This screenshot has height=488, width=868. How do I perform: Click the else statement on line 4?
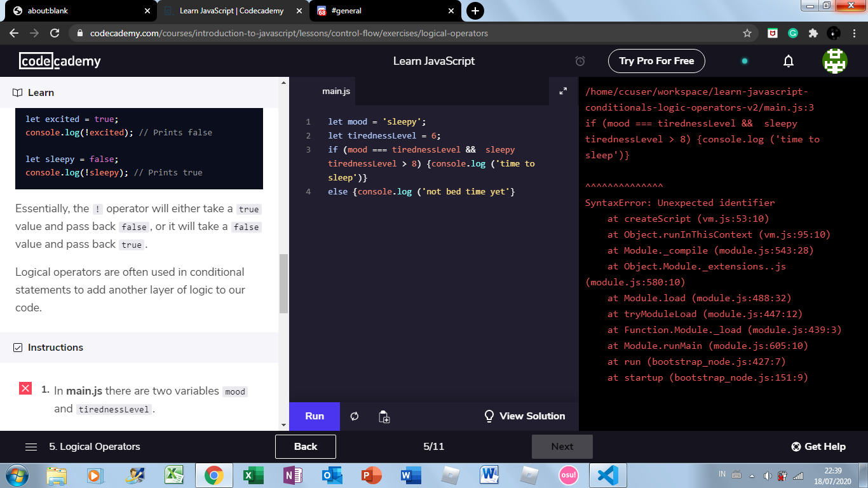(421, 191)
